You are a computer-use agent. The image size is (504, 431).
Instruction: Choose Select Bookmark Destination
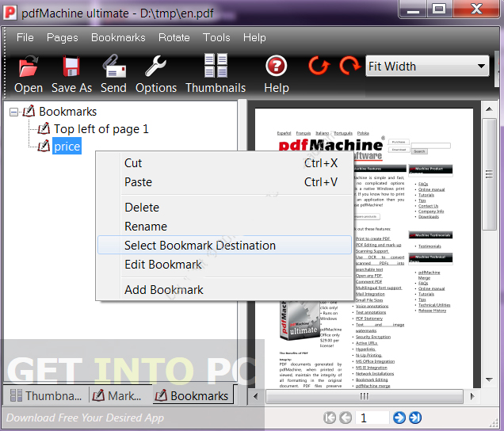tap(224, 246)
